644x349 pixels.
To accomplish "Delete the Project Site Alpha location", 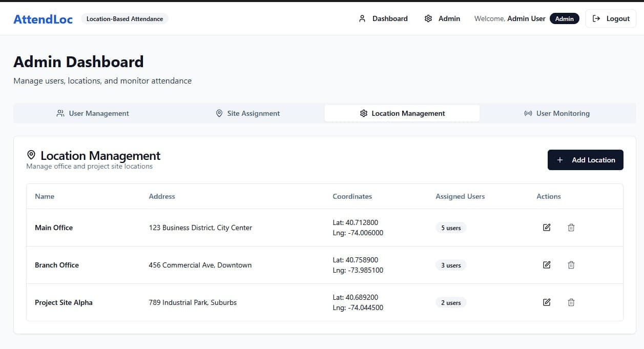I will (571, 302).
